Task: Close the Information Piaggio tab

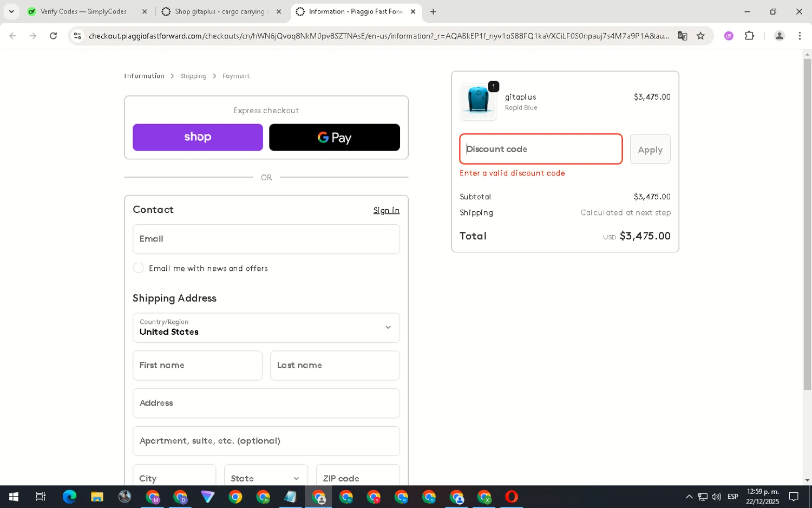Action: click(x=413, y=11)
